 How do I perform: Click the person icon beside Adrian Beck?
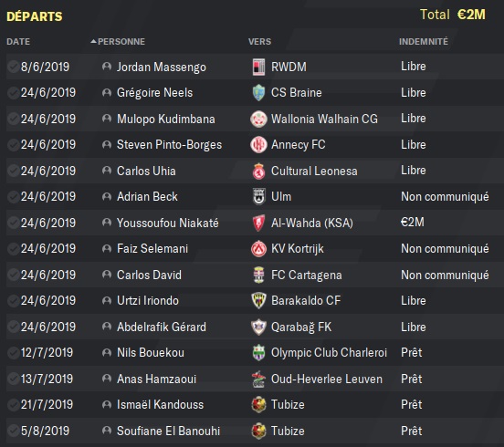click(x=107, y=196)
